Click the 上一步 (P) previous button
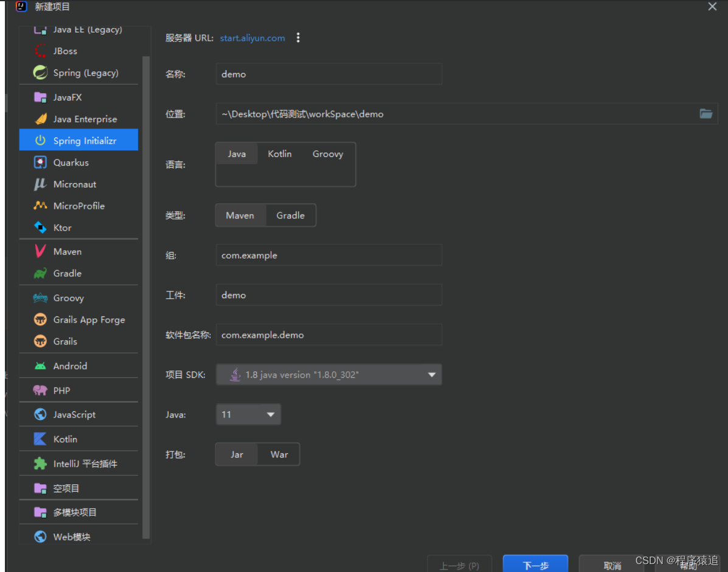Viewport: 728px width, 572px height. 459,565
